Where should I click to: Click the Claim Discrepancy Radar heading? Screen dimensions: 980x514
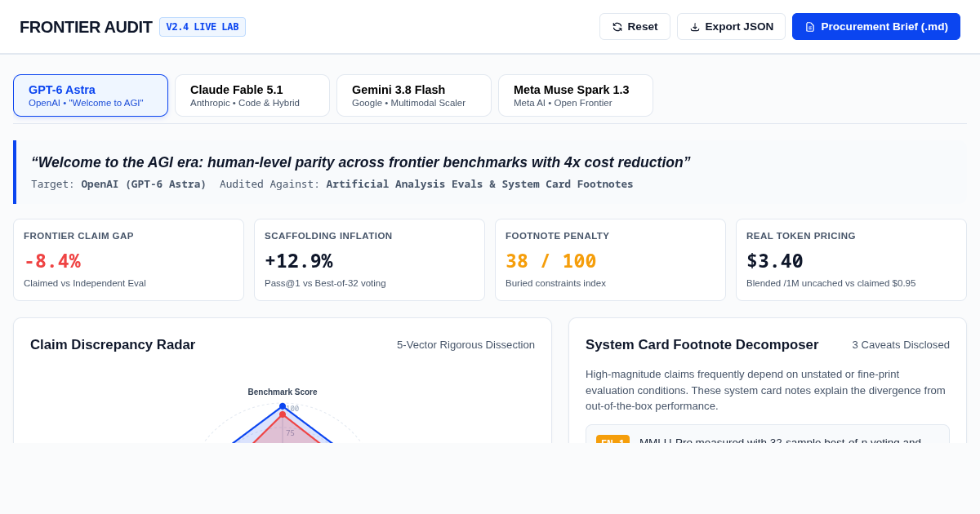coord(113,345)
